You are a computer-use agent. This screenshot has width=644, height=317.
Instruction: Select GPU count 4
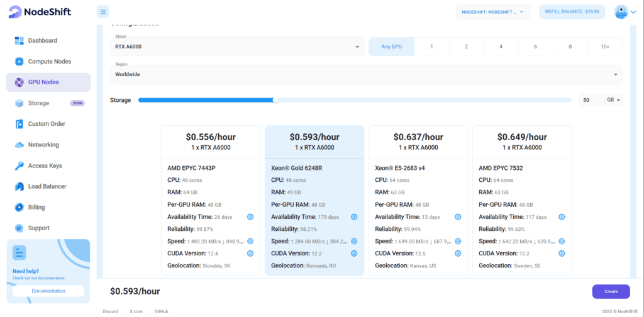[x=501, y=47]
